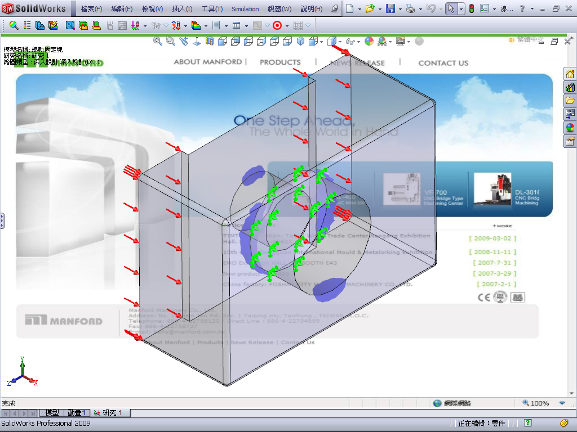577x432 pixels.
Task: Expand the New document dropdown arrow
Action: pos(360,9)
